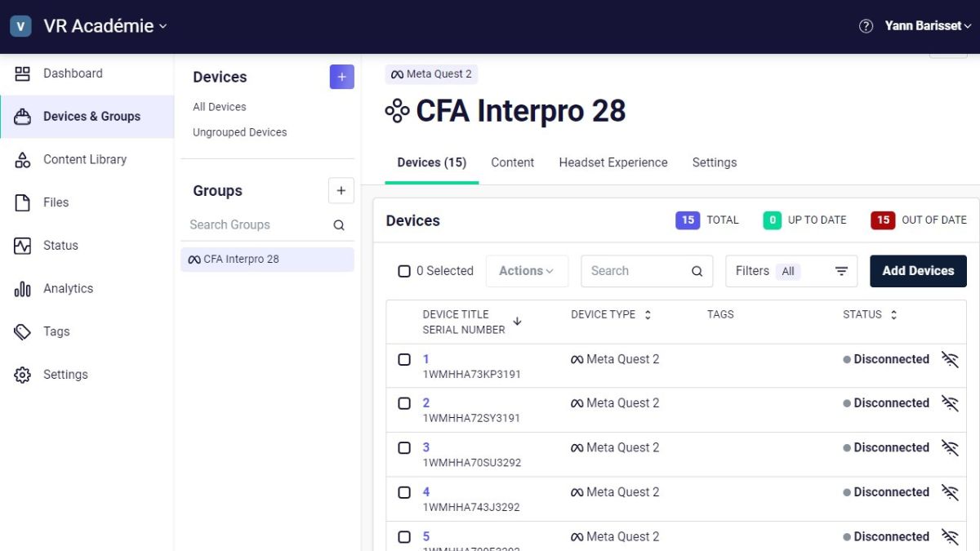
Task: Click the Search Groups magnifier icon
Action: coord(339,225)
